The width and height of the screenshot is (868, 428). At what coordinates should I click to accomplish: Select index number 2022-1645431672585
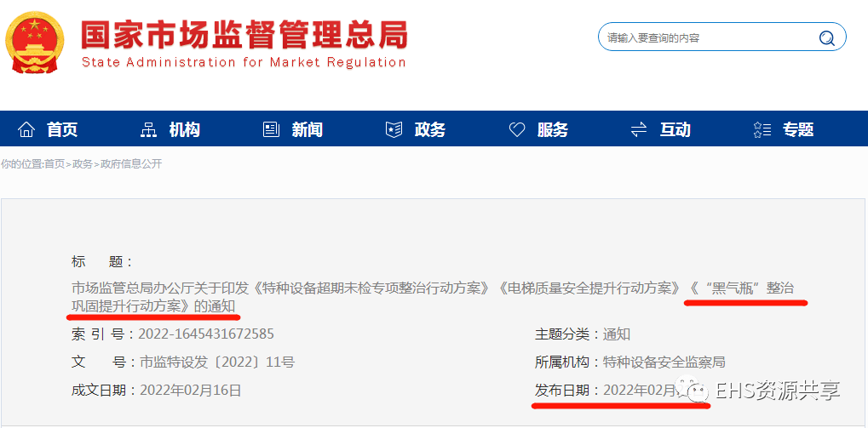click(x=206, y=334)
